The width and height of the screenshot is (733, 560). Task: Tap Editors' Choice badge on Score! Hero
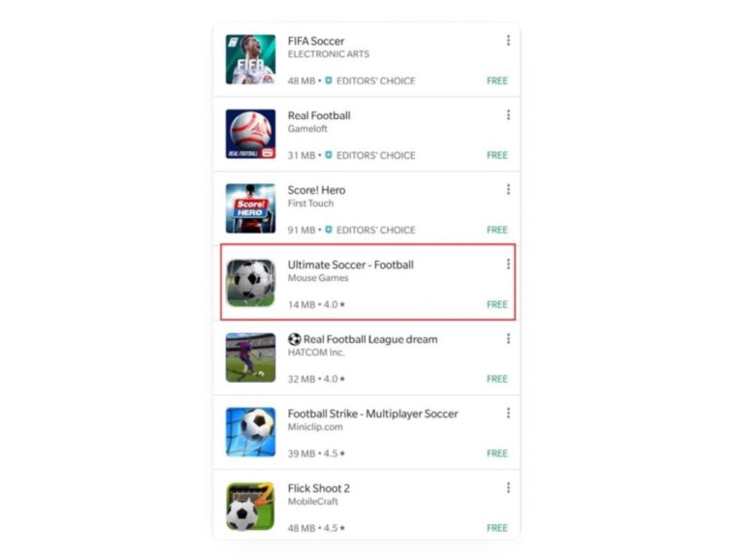(370, 230)
